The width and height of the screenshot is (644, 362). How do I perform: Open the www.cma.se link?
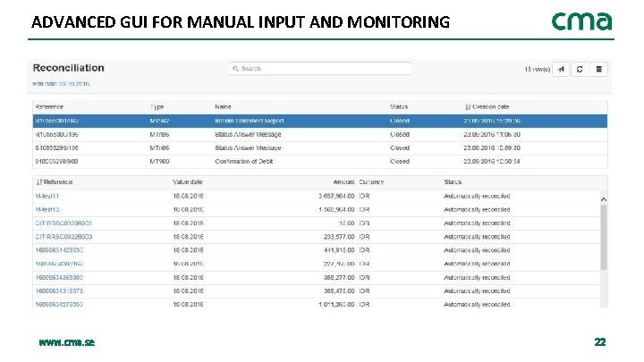(x=66, y=342)
